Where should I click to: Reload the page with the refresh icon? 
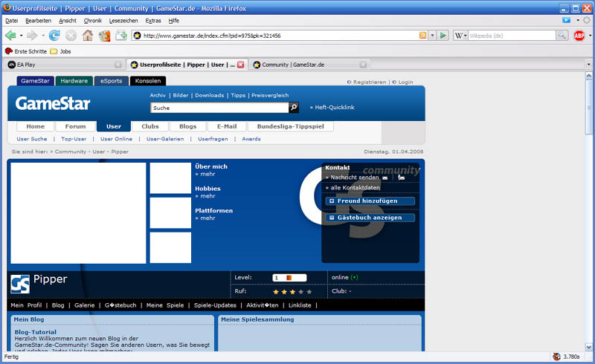coord(54,36)
